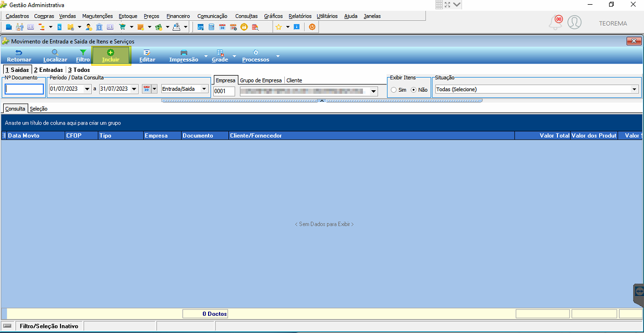Viewport: 644px width, 333px height.
Task: Select the Sim radio for Exibir Itens
Action: [394, 90]
